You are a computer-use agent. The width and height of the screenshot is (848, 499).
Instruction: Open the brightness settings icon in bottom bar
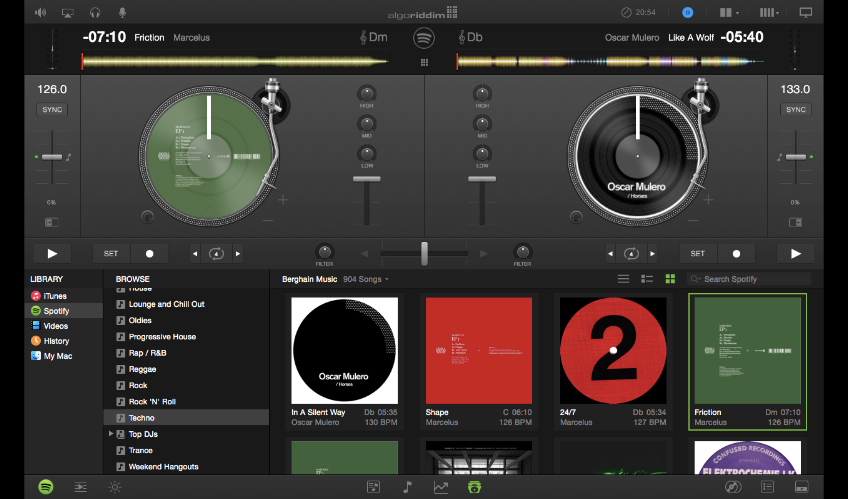pyautogui.click(x=115, y=487)
